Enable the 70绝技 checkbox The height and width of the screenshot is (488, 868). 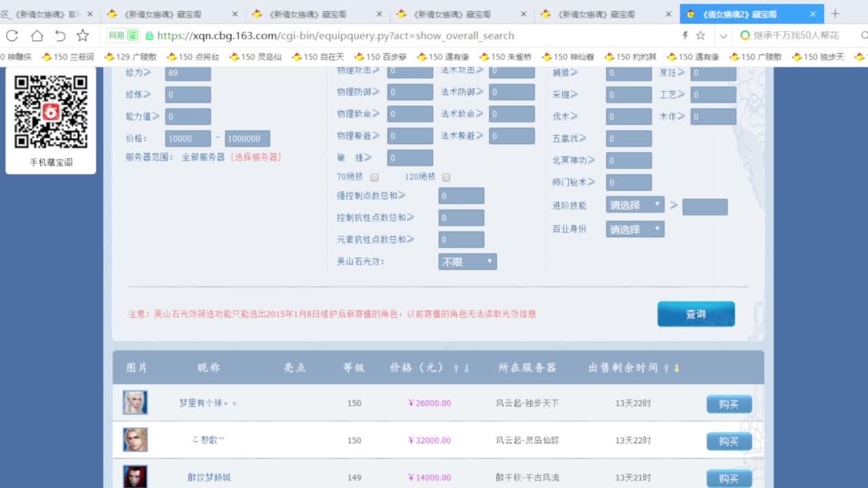tap(374, 177)
